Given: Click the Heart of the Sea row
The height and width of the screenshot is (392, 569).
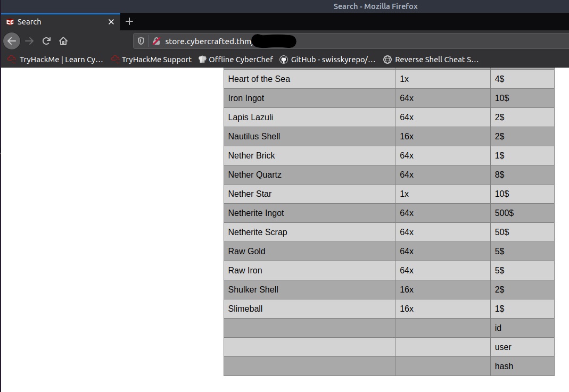Looking at the screenshot, I should click(259, 79).
